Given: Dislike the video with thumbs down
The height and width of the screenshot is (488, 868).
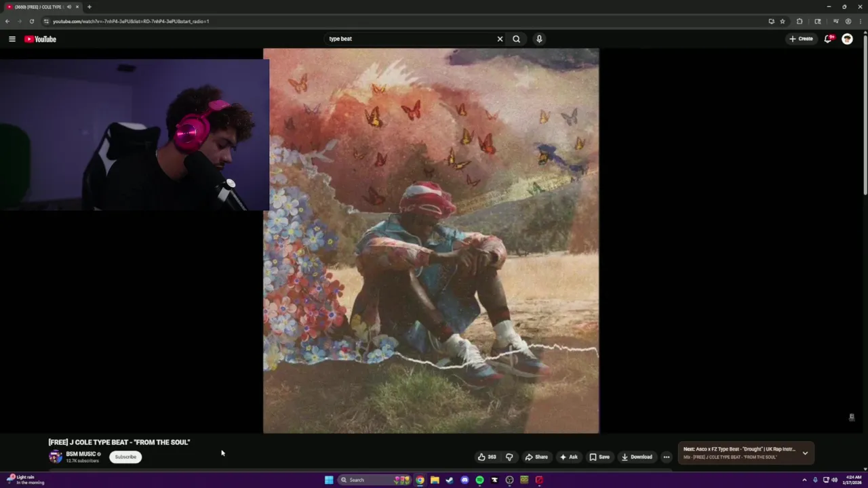Looking at the screenshot, I should [x=509, y=457].
